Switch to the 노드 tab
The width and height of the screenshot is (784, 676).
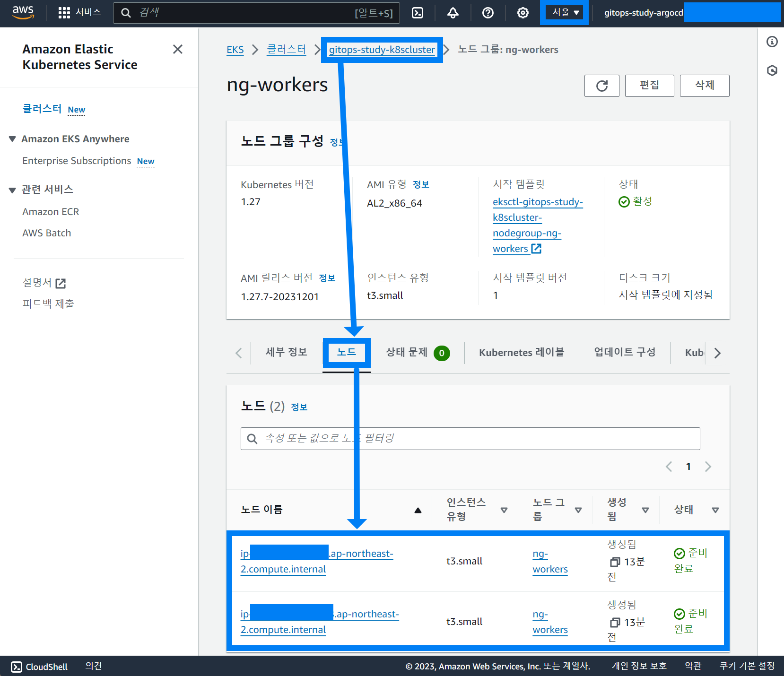coord(347,352)
